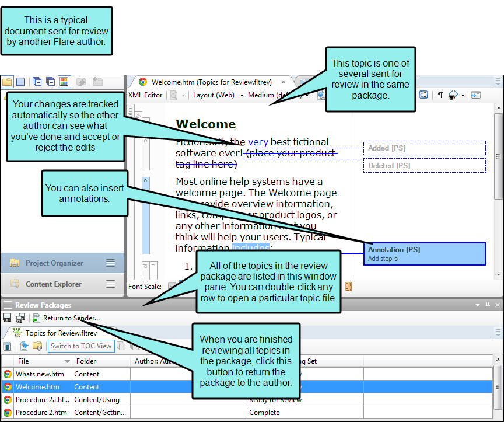
Task: Click the greyed-out folder arrow icon in left toolbar
Action: click(81, 82)
